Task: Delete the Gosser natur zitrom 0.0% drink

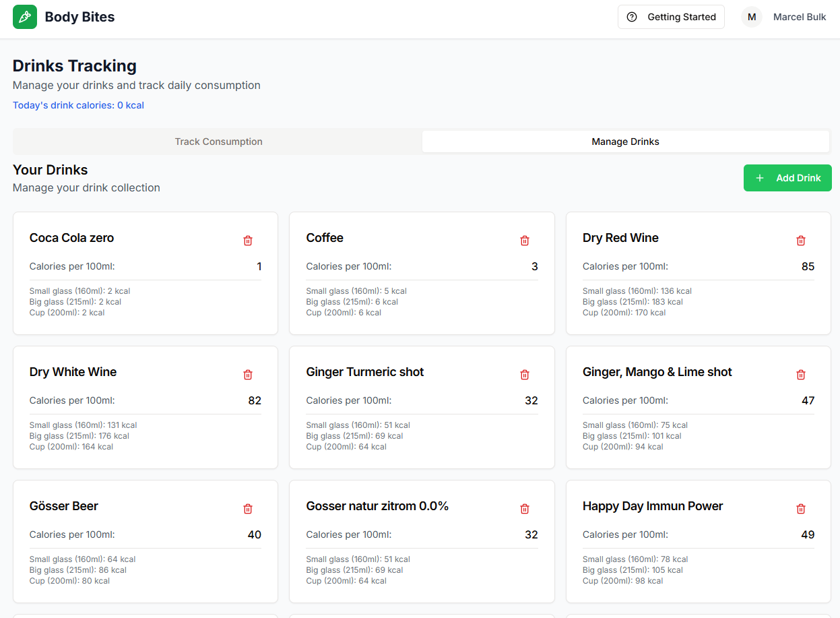Action: tap(524, 508)
